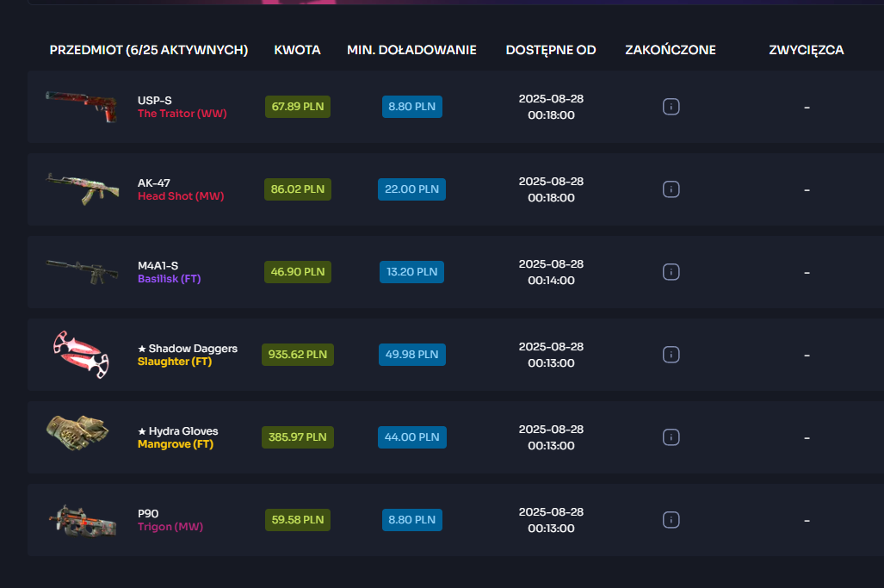Viewport: 884px width, 588px height.
Task: Open info icon in USP-S The Traitor row
Action: coord(671,107)
